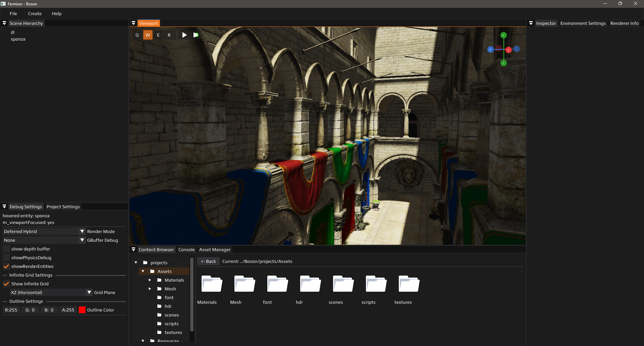The image size is (644, 346).
Task: Select the Q selection tool
Action: (x=137, y=35)
